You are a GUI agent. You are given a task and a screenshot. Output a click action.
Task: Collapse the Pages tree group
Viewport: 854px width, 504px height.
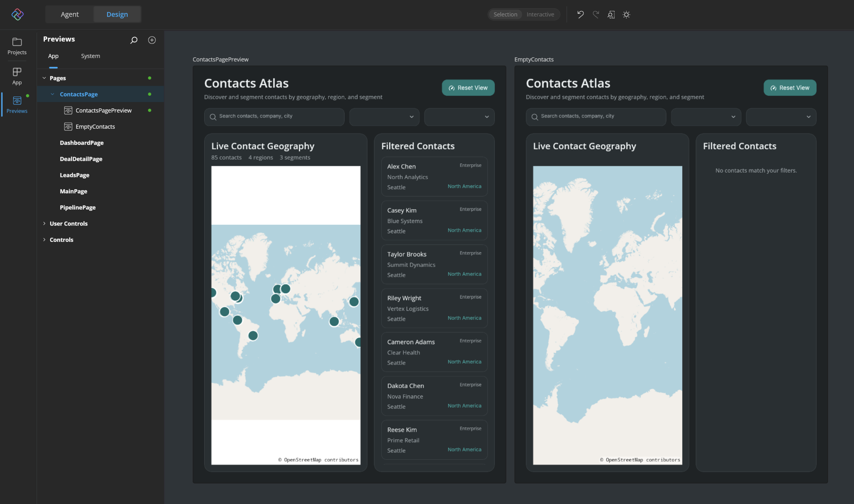coord(44,78)
